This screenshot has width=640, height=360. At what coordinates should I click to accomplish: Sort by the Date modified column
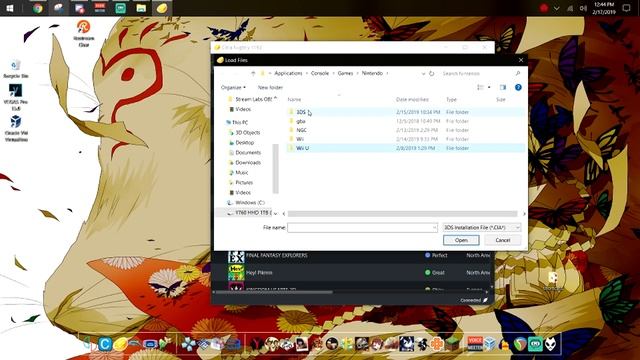coord(412,100)
